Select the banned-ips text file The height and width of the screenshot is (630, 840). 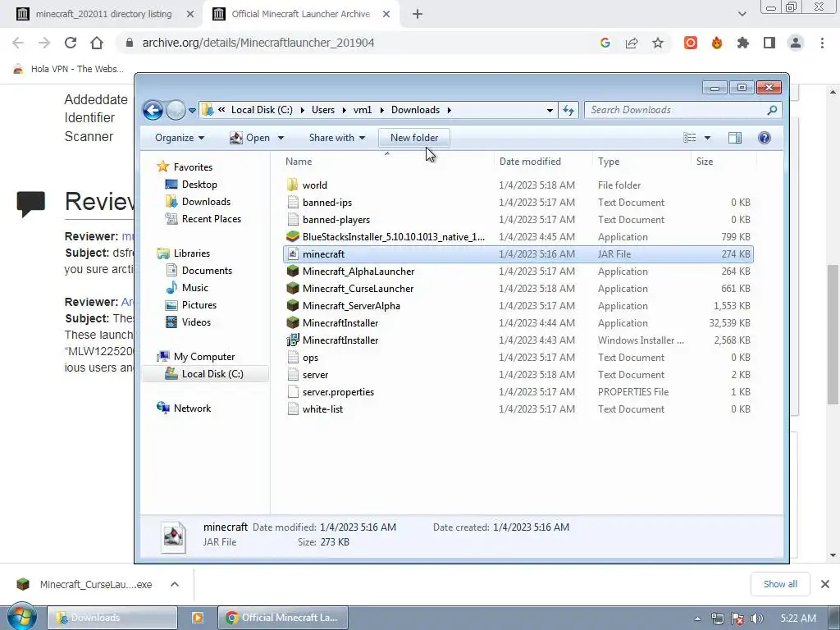click(x=326, y=203)
